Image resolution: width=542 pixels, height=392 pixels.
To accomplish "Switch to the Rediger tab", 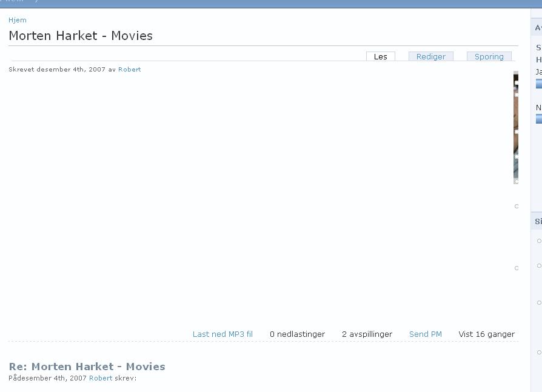I will 430,56.
